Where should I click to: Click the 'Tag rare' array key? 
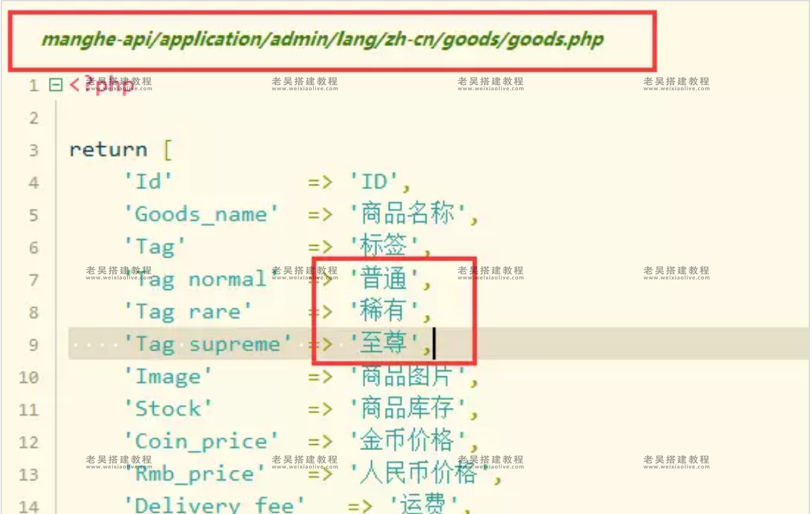[x=188, y=311]
